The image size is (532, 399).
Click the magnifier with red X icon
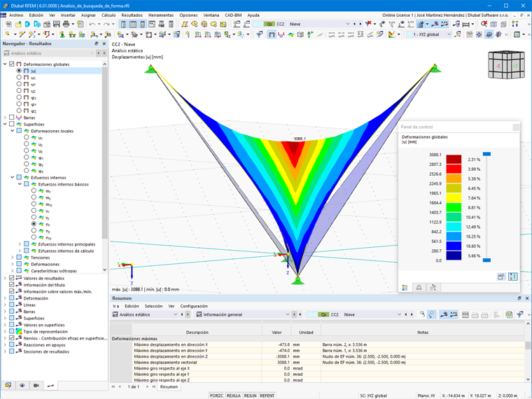click(x=484, y=24)
